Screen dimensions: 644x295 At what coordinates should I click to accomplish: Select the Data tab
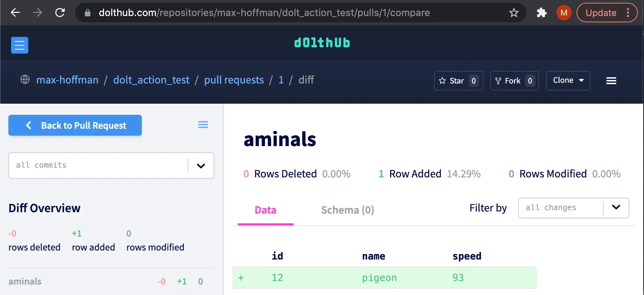265,210
